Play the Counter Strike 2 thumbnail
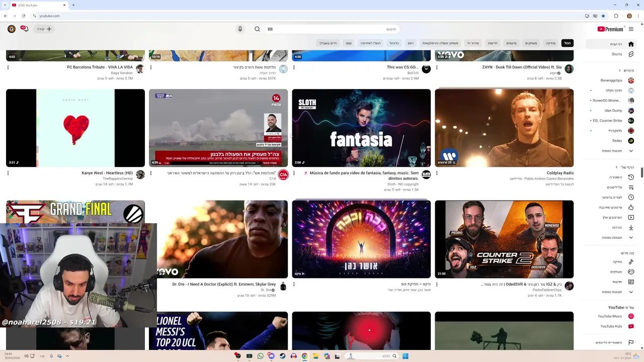 [x=504, y=239]
